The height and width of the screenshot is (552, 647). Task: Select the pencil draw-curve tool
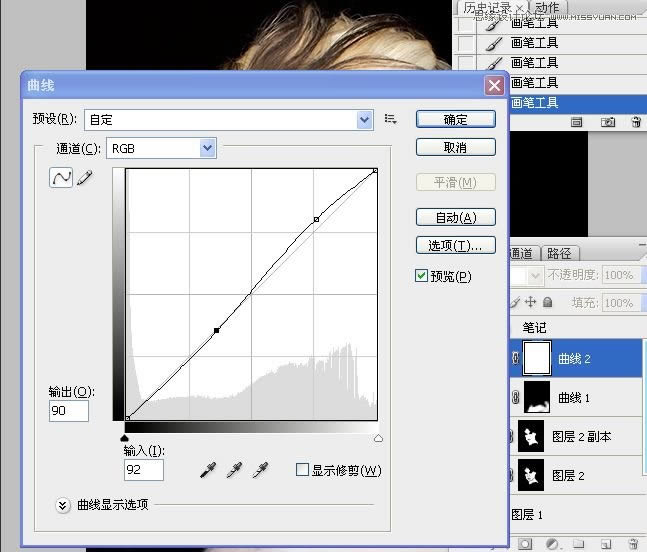click(x=84, y=178)
